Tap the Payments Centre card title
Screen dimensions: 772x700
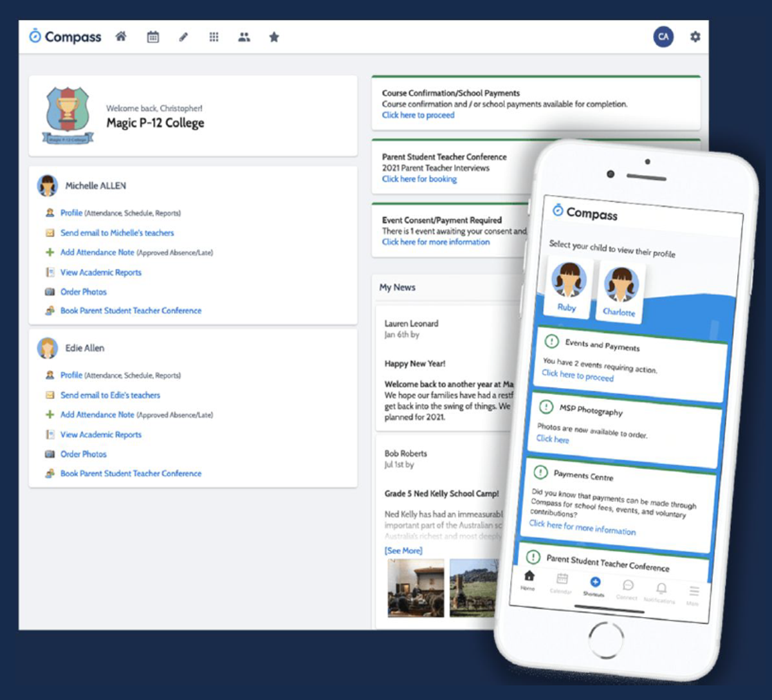[584, 475]
